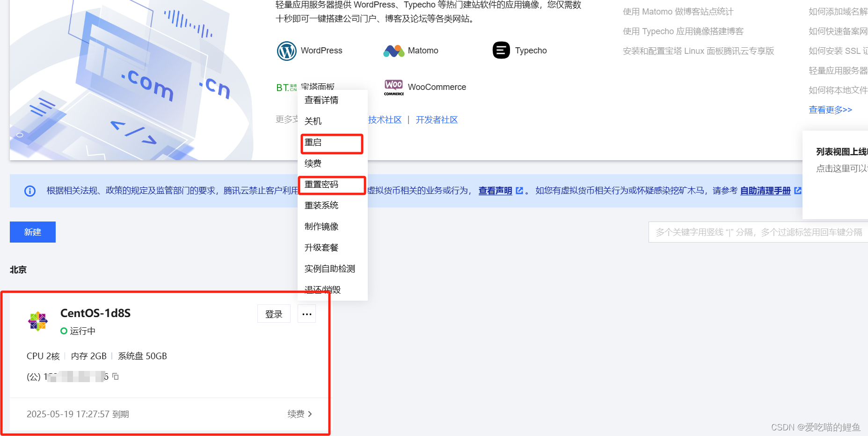Open the 查看声明 statement link

coord(495,191)
